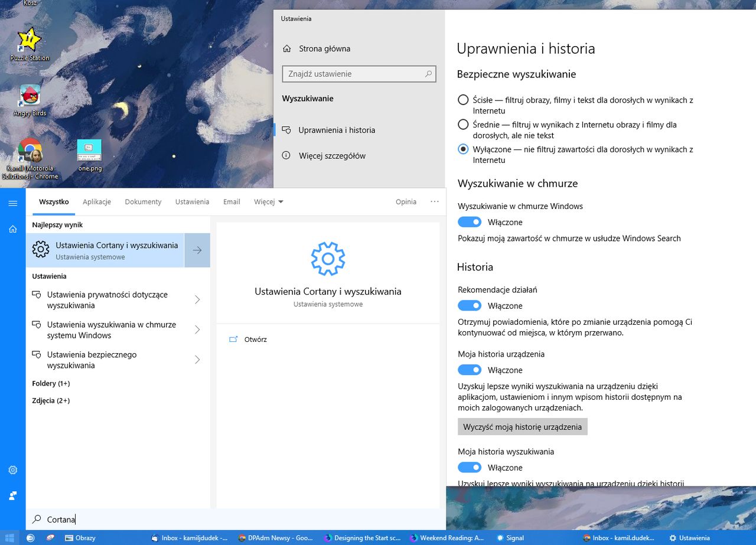Toggle Rekomendacje działań switch
The width and height of the screenshot is (756, 545).
point(470,306)
